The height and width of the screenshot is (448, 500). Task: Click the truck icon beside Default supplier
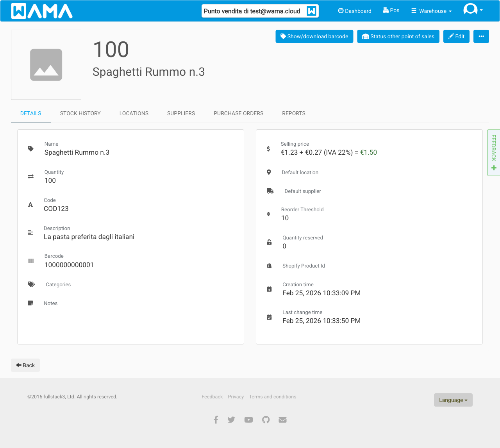point(270,191)
